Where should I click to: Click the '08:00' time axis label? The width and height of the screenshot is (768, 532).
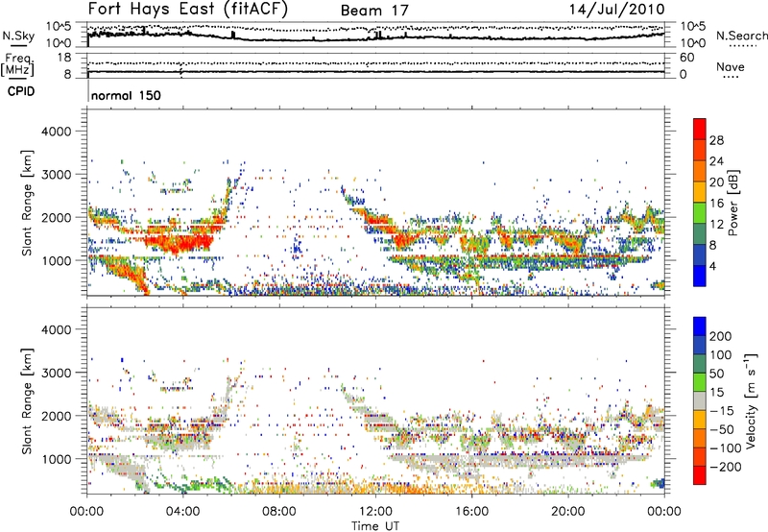279,512
